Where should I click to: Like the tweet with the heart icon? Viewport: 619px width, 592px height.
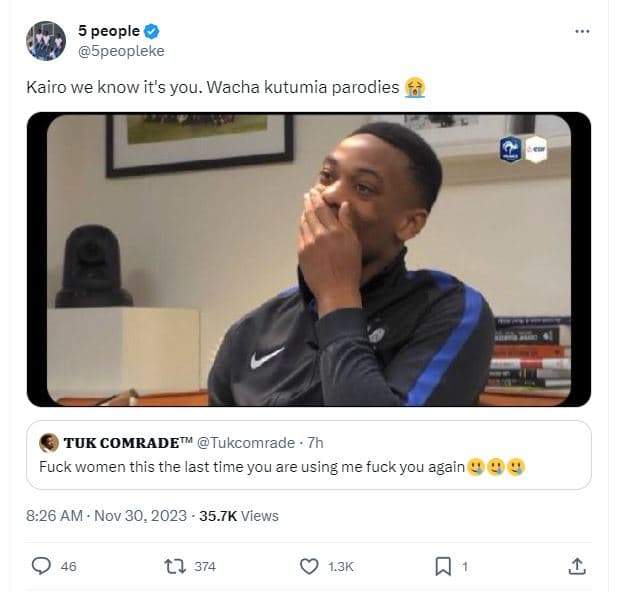coord(309,566)
